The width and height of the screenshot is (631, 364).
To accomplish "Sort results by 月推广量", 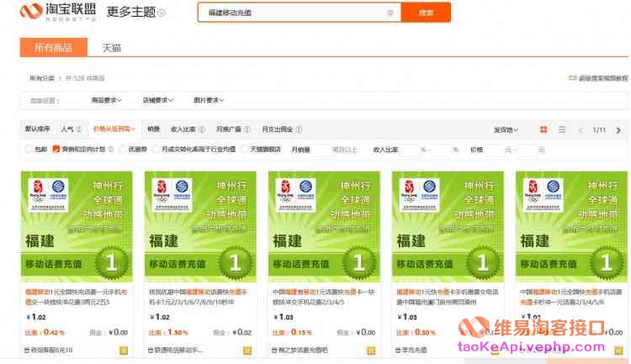I will [229, 129].
